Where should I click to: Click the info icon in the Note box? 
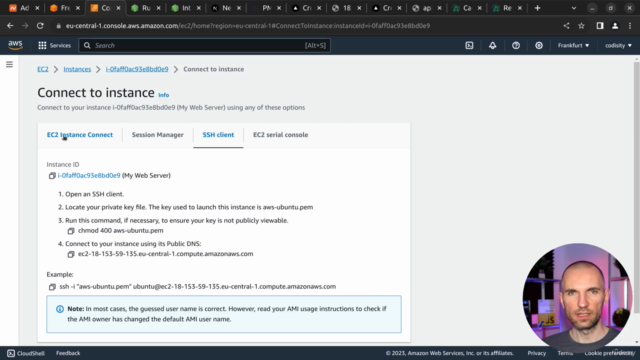click(60, 309)
